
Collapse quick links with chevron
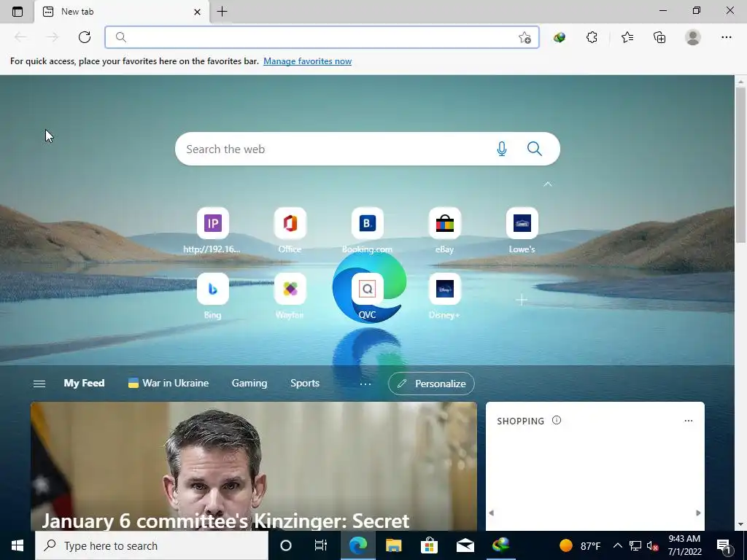coord(547,184)
